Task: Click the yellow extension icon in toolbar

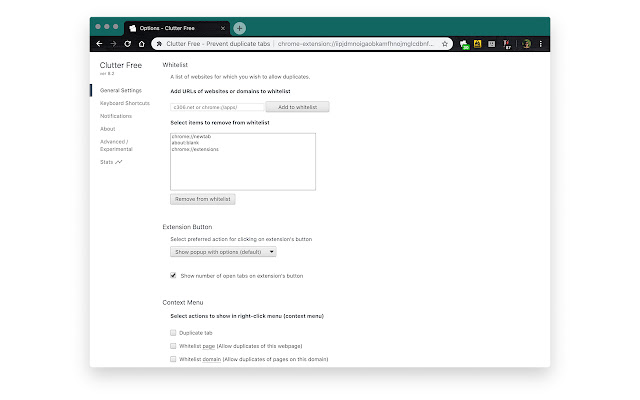Action: [x=477, y=44]
